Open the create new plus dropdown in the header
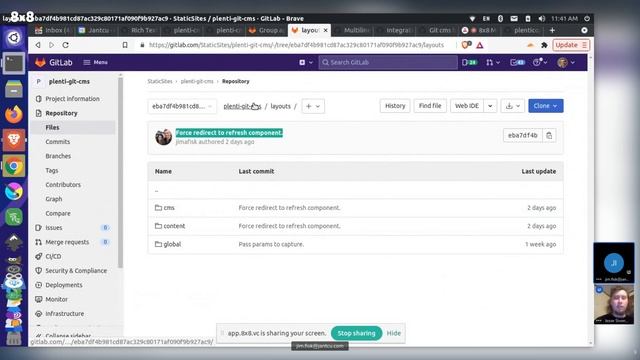This screenshot has height=360, width=640. 306,62
